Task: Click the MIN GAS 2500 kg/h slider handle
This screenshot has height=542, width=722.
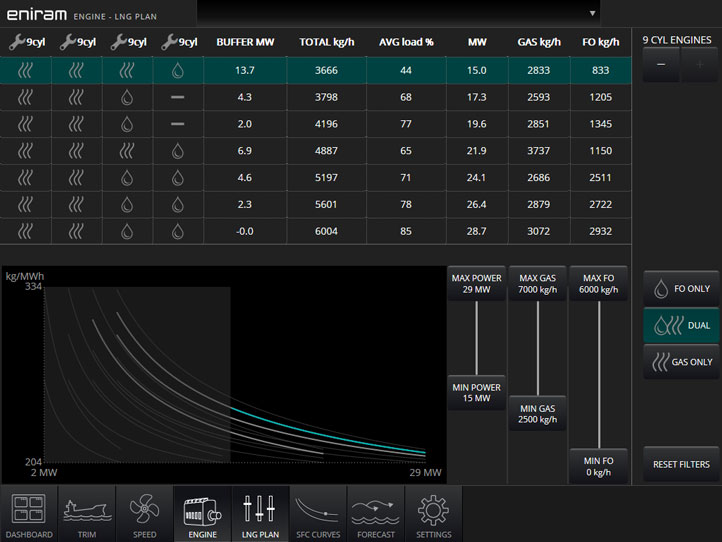Action: point(537,414)
